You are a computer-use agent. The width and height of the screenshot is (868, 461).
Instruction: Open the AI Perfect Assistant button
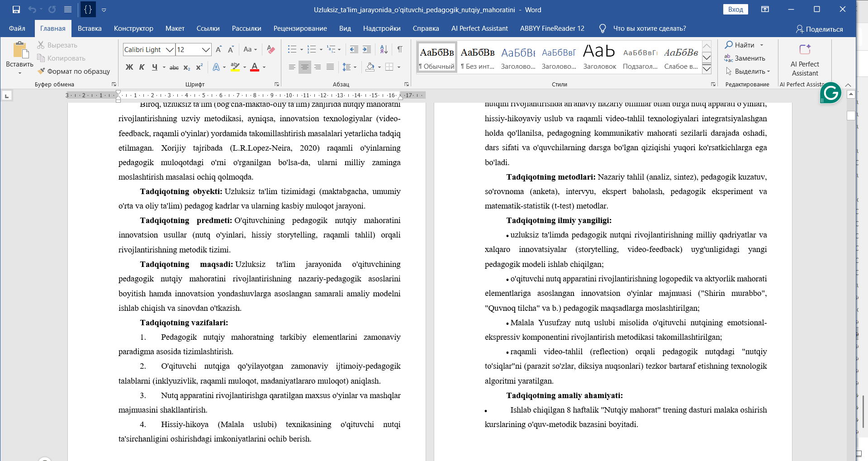805,60
